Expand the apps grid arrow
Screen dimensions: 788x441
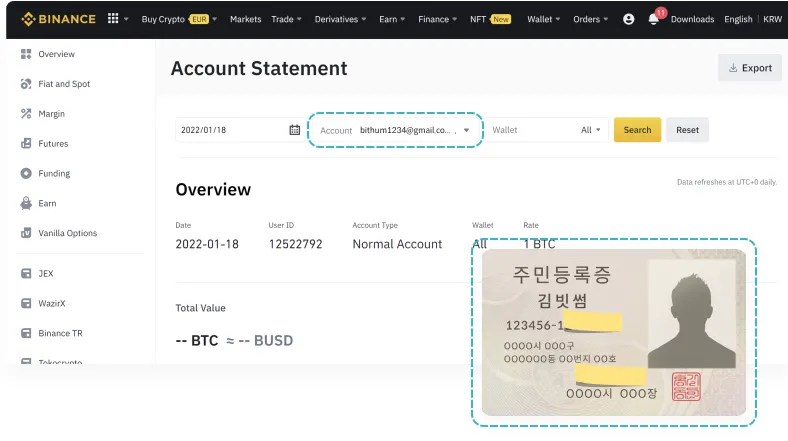coord(126,19)
